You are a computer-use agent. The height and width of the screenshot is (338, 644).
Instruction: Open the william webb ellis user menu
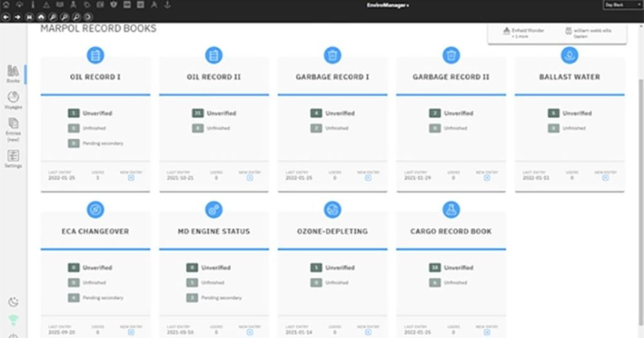click(588, 33)
